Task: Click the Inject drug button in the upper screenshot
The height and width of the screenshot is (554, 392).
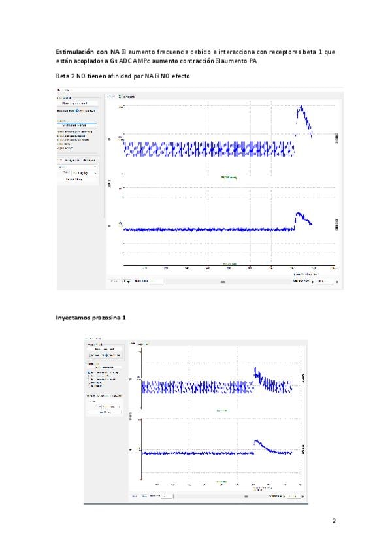Action: coord(74,180)
